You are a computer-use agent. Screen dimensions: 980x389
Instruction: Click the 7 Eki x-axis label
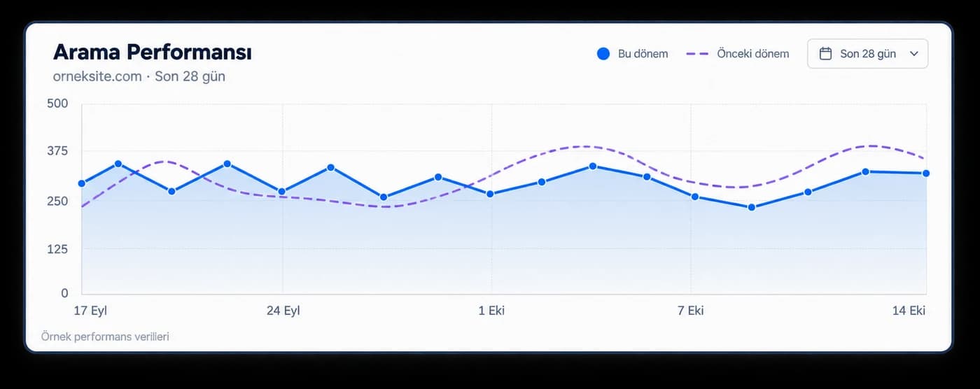pyautogui.click(x=691, y=311)
